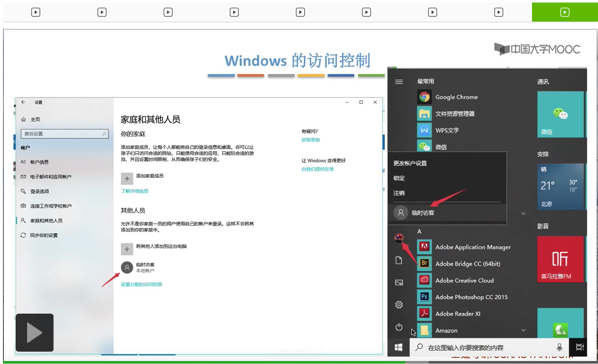Click the chevron beside the account menu
This screenshot has height=364, width=598.
[524, 213]
